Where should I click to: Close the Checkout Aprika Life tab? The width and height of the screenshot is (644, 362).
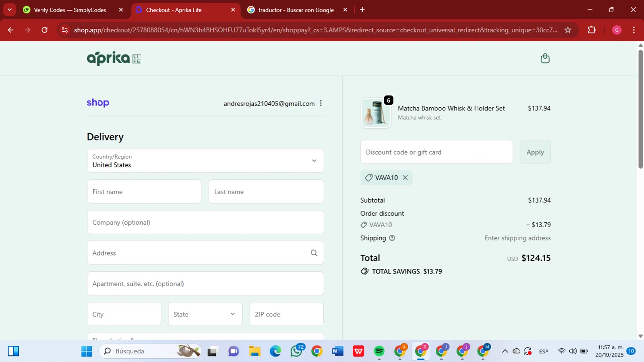tap(233, 10)
